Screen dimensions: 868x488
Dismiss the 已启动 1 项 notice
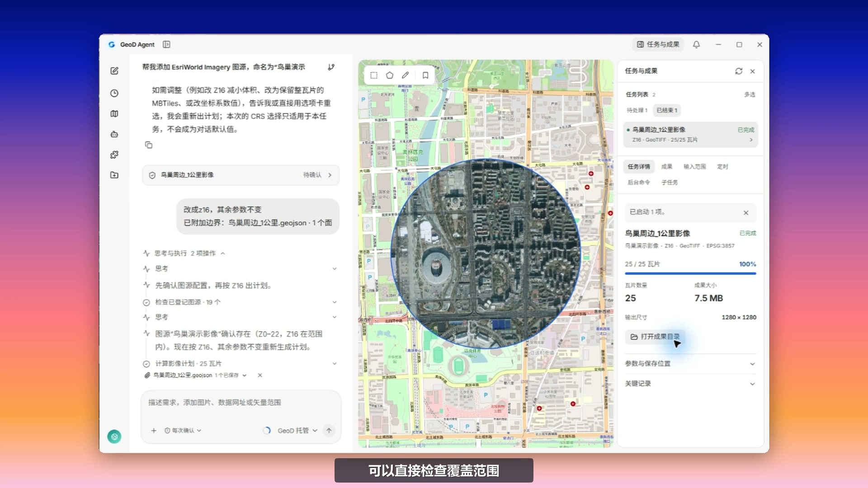pos(746,213)
